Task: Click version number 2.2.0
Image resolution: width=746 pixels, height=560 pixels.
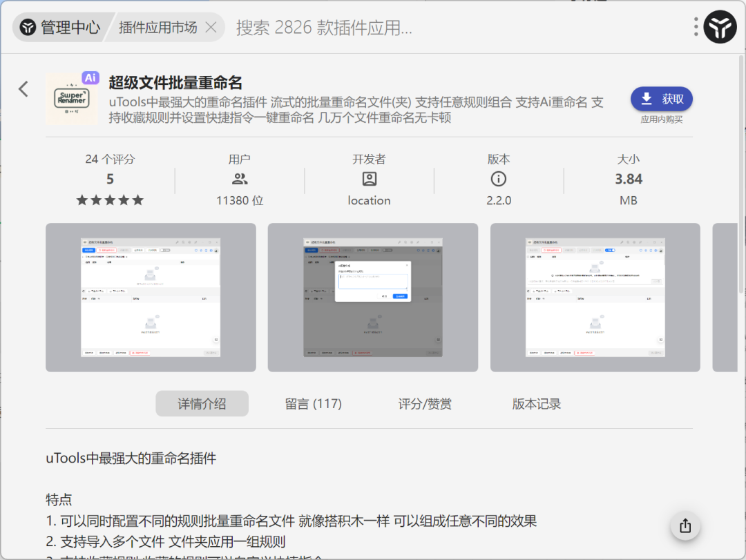Action: (x=499, y=200)
